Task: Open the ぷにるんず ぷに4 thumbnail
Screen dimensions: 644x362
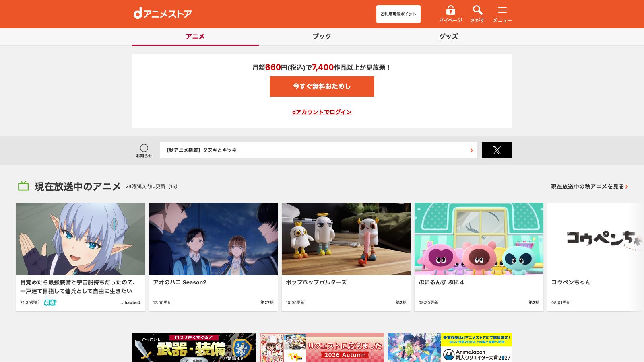Action: point(479,239)
